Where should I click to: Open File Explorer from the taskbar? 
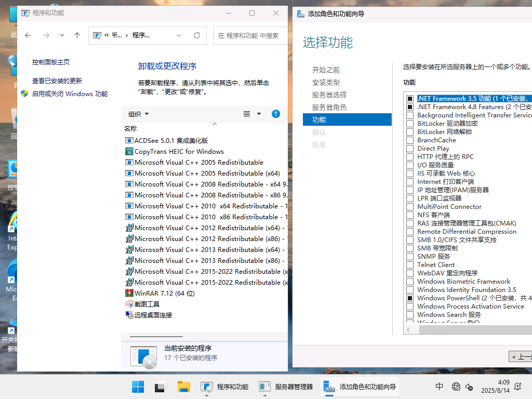[x=183, y=387]
